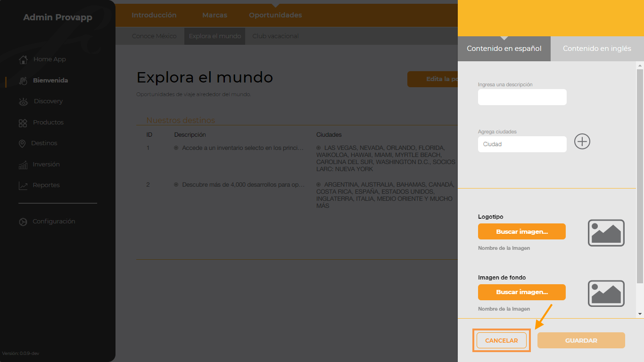Viewport: 644px width, 362px height.
Task: Click the Productos grid icon
Action: point(23,123)
